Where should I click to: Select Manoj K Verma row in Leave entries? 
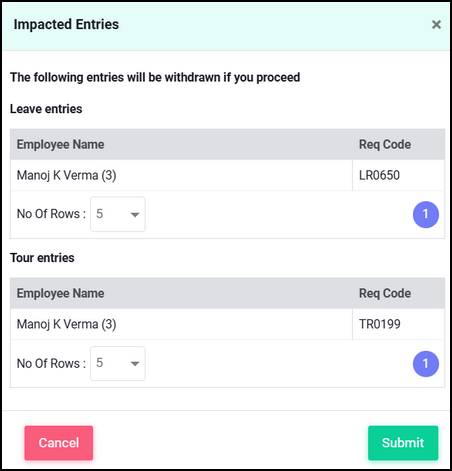click(227, 175)
